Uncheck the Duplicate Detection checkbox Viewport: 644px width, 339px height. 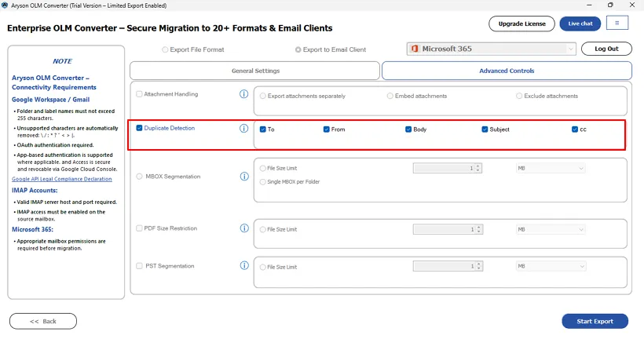tap(140, 128)
